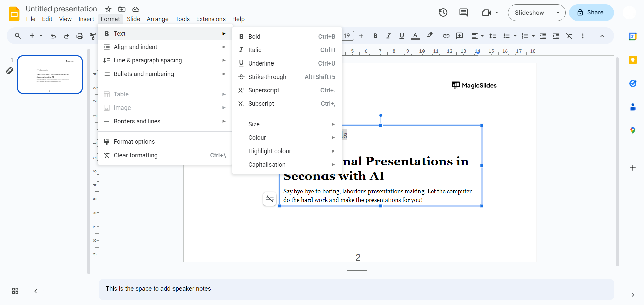Toggle Italic in the Text submenu

pyautogui.click(x=287, y=50)
